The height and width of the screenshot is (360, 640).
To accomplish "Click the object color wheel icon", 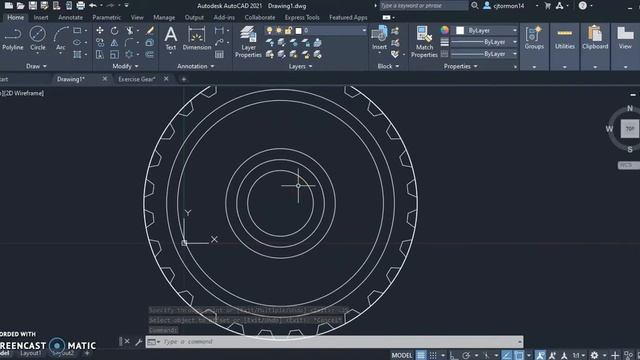I will [444, 30].
